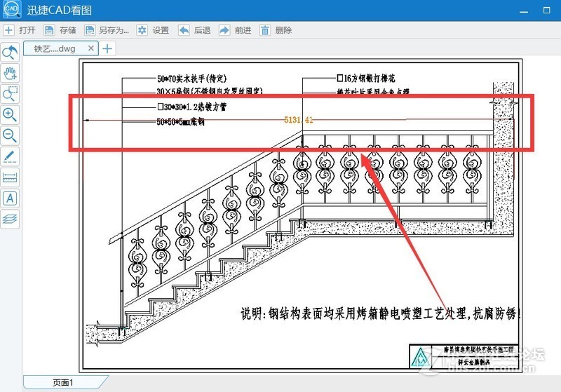Click the drawing title block logo
561x392 pixels.
(x=420, y=357)
